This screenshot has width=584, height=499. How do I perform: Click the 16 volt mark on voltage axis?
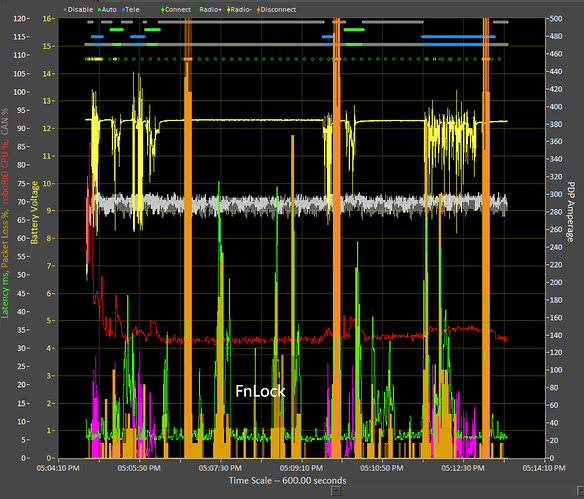tap(47, 19)
